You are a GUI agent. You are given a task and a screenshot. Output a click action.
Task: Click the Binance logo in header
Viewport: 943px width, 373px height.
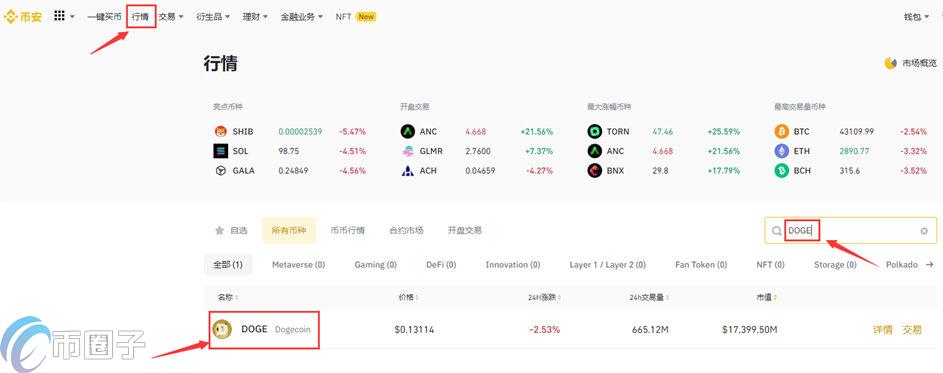tap(23, 17)
